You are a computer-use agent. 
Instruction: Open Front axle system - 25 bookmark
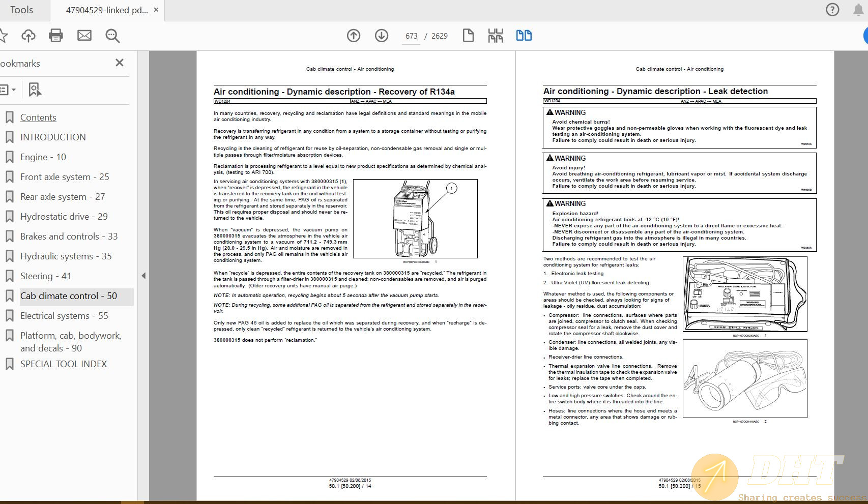pyautogui.click(x=65, y=177)
